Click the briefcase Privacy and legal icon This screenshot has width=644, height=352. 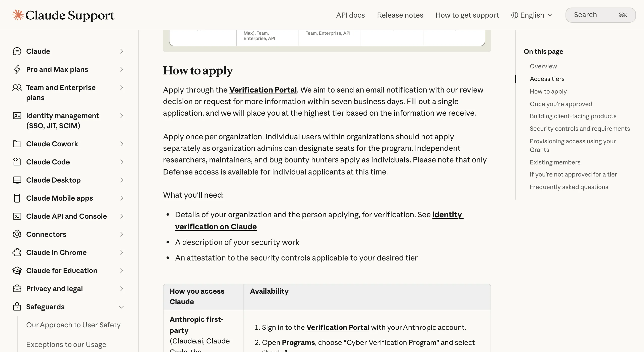pos(17,289)
